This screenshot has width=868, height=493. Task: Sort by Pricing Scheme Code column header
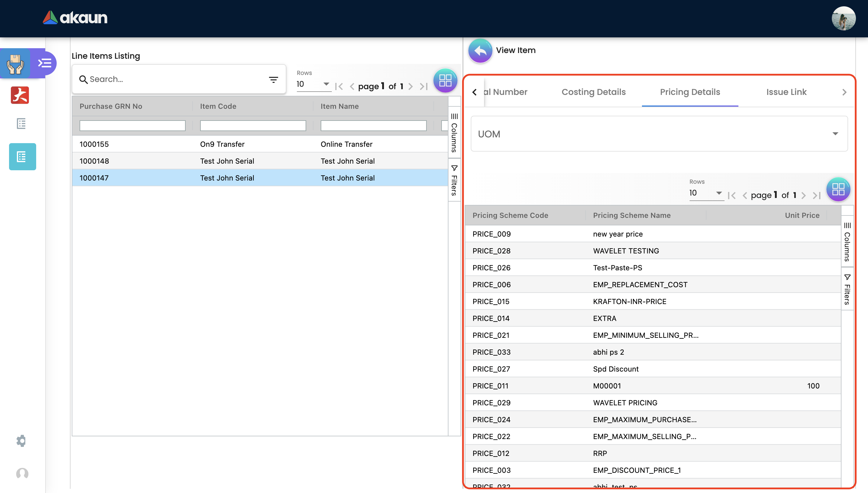click(x=510, y=215)
